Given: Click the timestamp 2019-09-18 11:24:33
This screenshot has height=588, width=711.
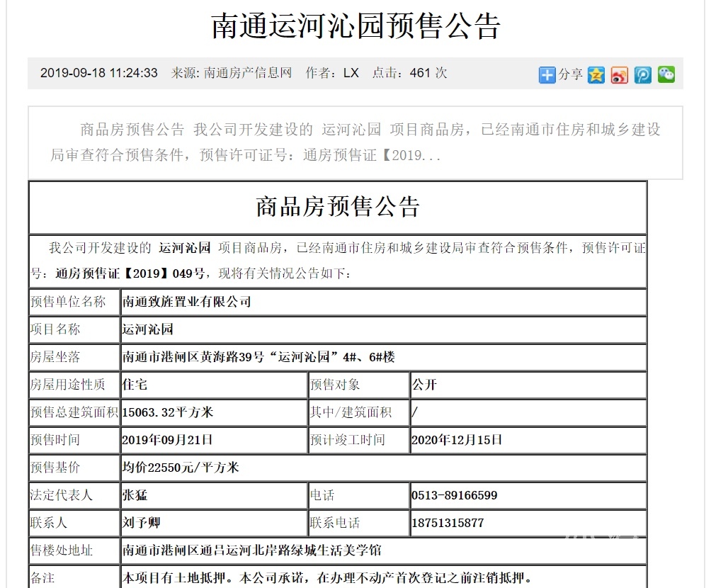Looking at the screenshot, I should 98,73.
